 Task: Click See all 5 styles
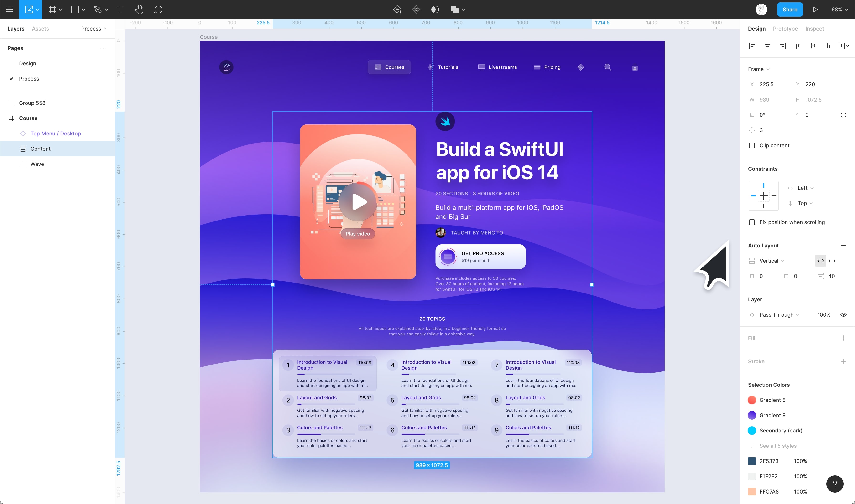tap(777, 446)
